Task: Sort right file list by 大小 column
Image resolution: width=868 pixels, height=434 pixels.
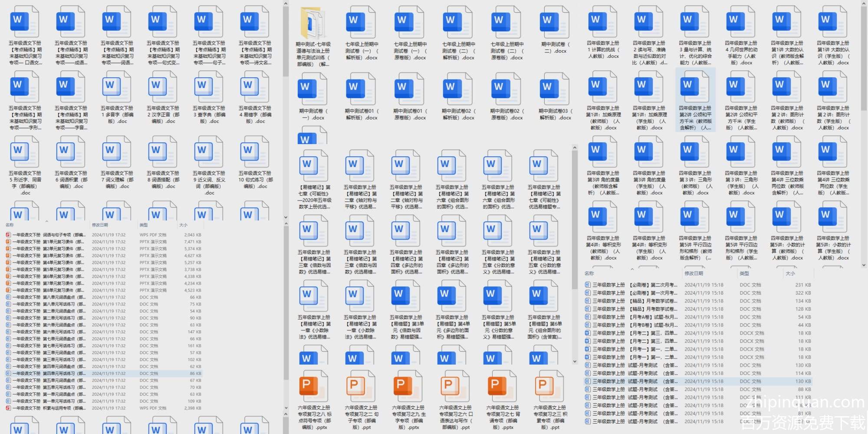Action: pyautogui.click(x=790, y=273)
